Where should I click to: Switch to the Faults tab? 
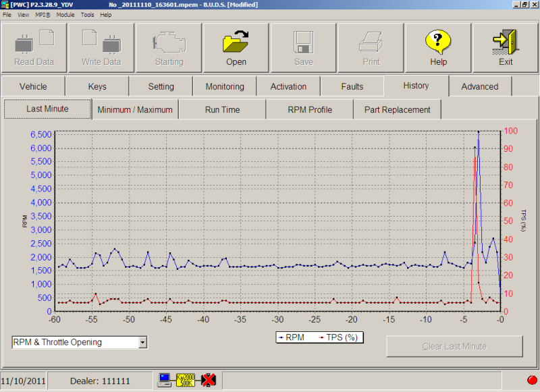352,86
